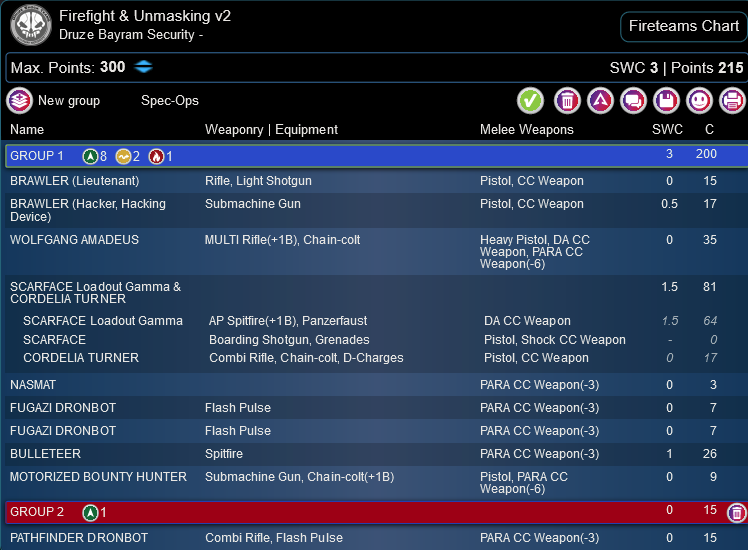The width and height of the screenshot is (748, 550).
Task: Click the New group label
Action: pyautogui.click(x=69, y=101)
